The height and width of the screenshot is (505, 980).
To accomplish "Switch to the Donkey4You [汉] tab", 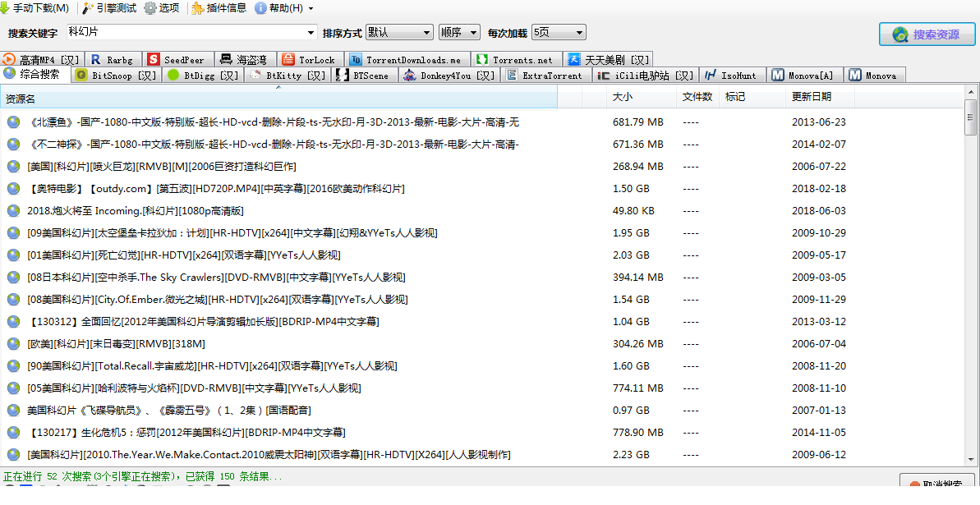I will pos(449,76).
